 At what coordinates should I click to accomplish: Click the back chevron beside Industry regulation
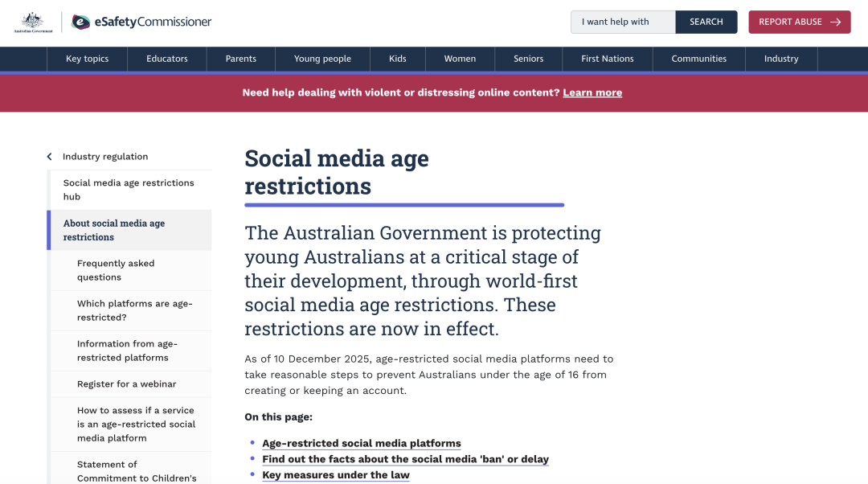[50, 157]
